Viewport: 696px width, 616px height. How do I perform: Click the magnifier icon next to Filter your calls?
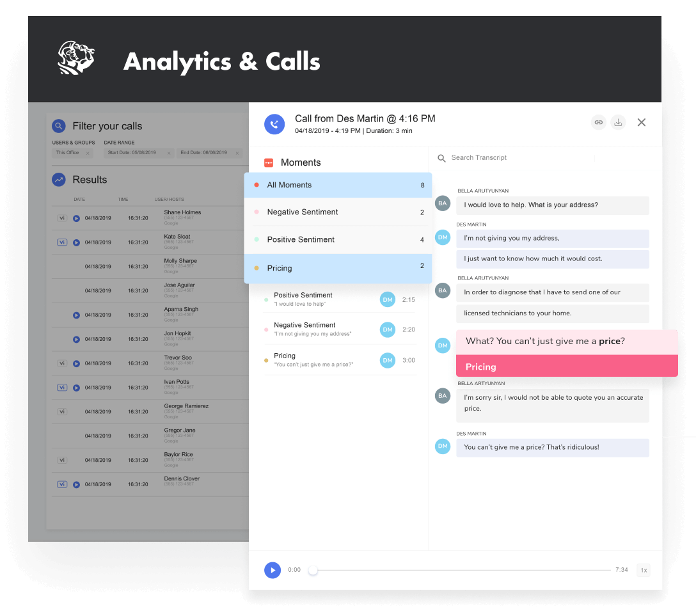pos(59,126)
